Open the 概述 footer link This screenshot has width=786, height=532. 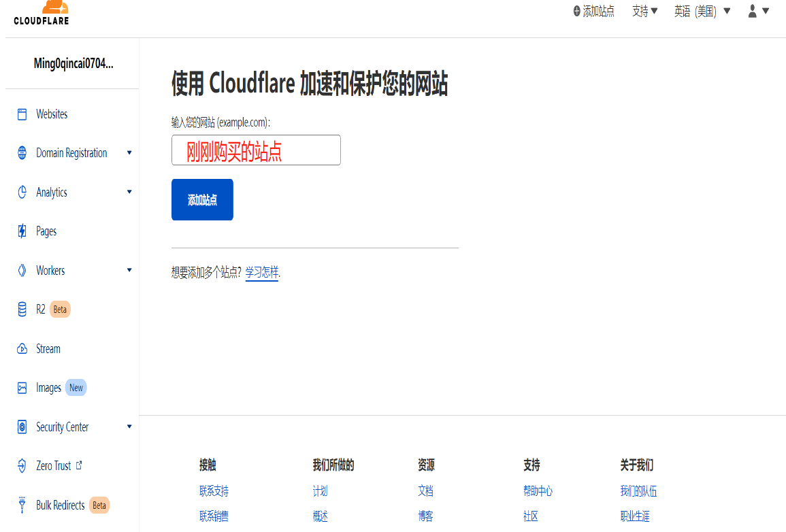tap(320, 516)
